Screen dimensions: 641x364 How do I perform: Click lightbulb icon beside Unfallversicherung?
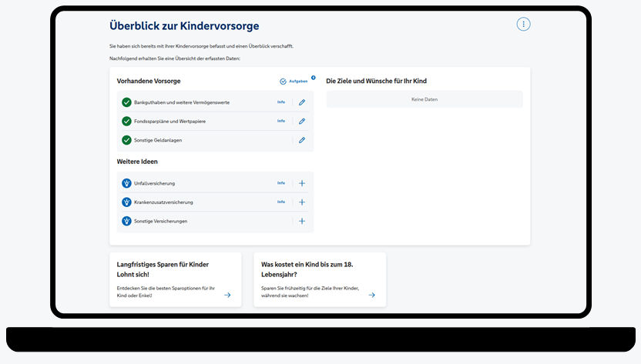[x=126, y=183]
